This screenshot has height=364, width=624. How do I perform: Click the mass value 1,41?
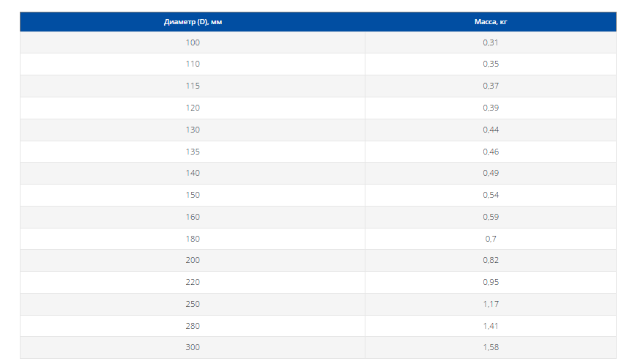click(x=491, y=326)
